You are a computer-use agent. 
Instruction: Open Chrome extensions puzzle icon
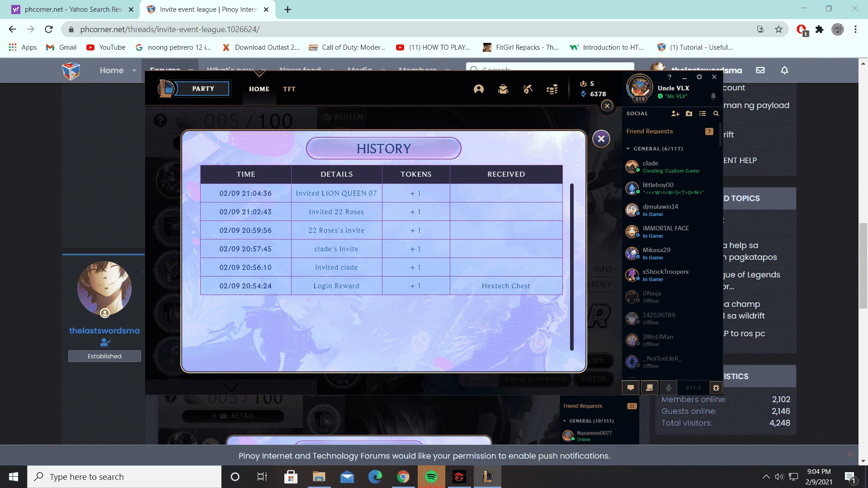[820, 29]
